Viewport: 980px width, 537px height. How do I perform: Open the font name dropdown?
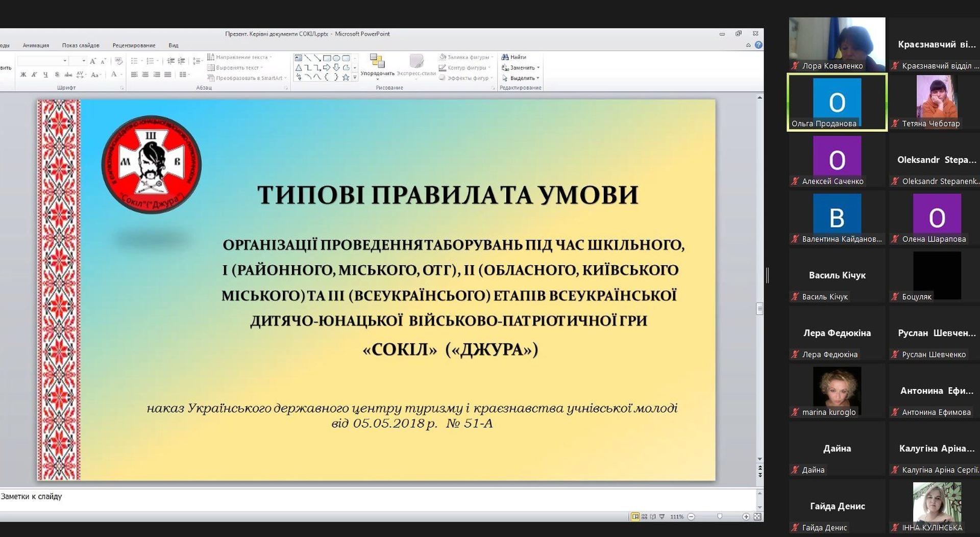click(65, 61)
